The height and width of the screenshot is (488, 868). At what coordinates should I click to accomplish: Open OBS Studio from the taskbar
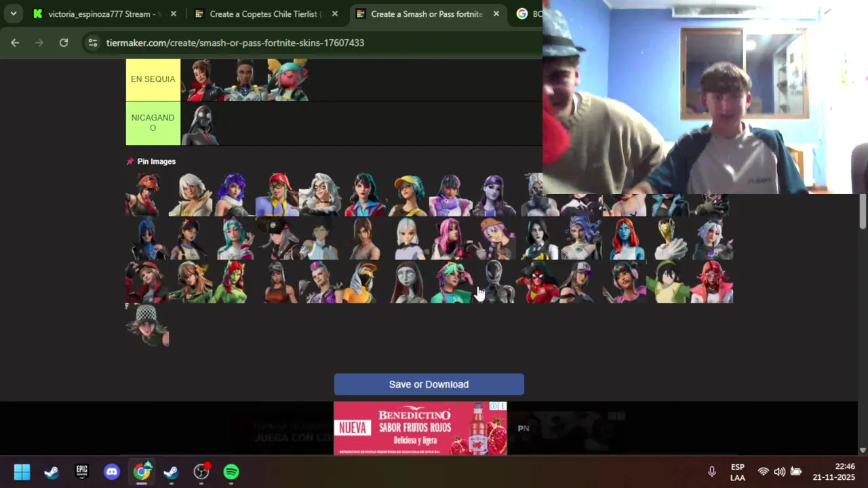pos(201,472)
